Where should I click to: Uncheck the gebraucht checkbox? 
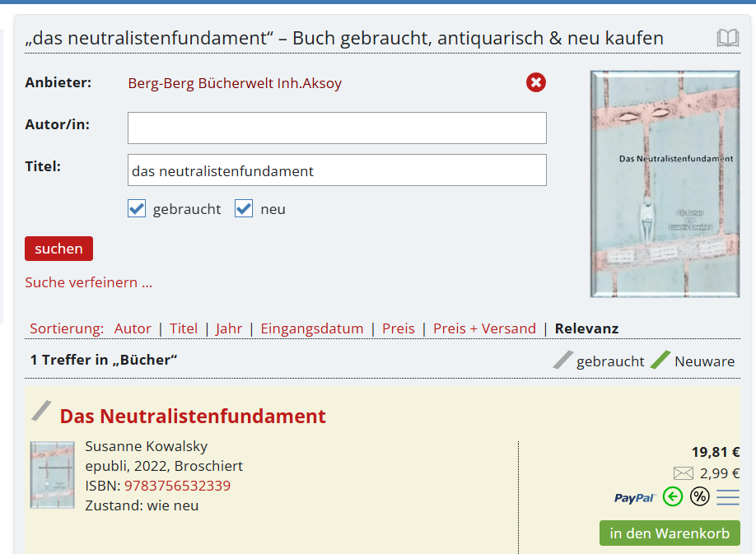(137, 208)
